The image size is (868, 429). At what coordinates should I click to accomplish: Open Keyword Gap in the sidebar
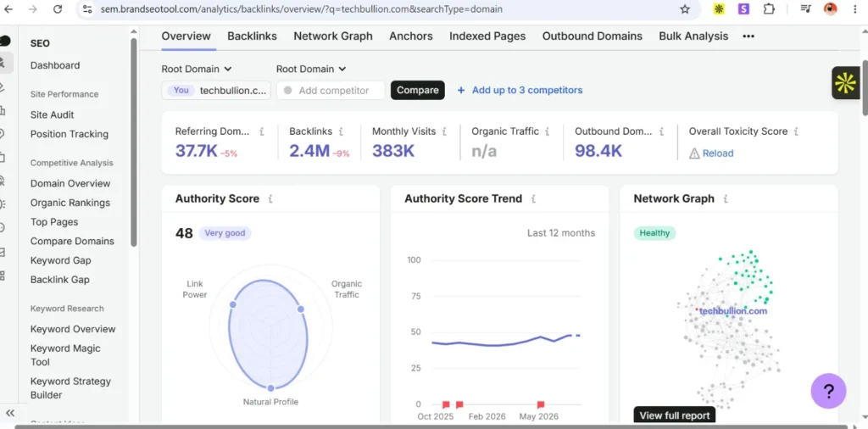click(61, 260)
